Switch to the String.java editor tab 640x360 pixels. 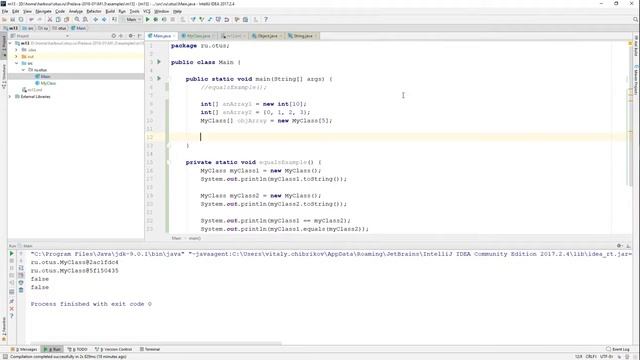click(x=303, y=36)
